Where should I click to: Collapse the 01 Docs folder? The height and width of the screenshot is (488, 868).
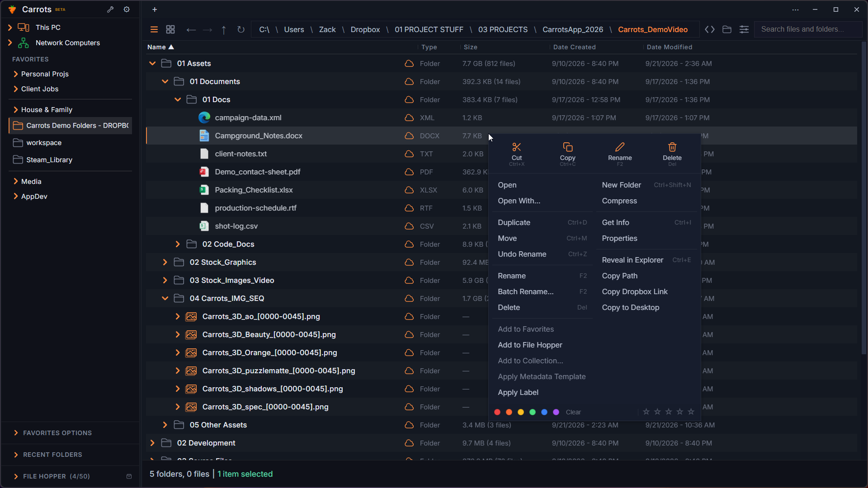point(178,99)
